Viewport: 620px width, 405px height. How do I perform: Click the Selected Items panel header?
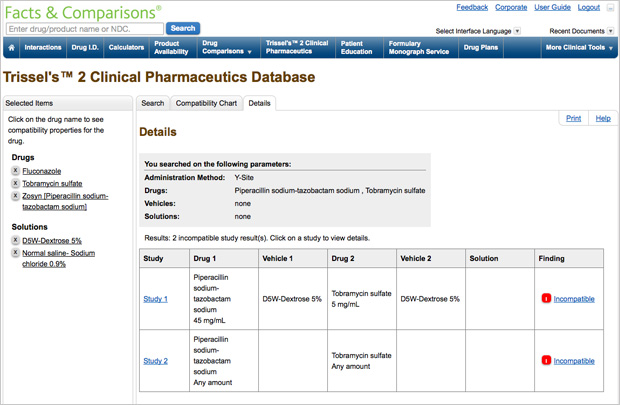coord(68,103)
